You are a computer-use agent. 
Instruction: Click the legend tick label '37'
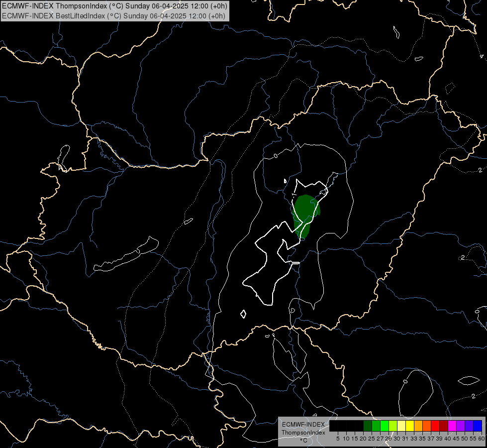pos(431,439)
